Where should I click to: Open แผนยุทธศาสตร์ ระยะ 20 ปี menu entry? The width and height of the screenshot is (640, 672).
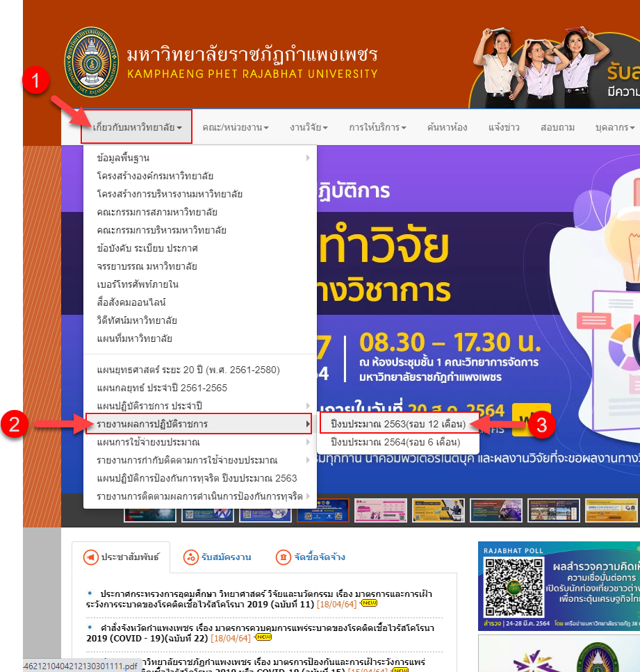coord(200,370)
